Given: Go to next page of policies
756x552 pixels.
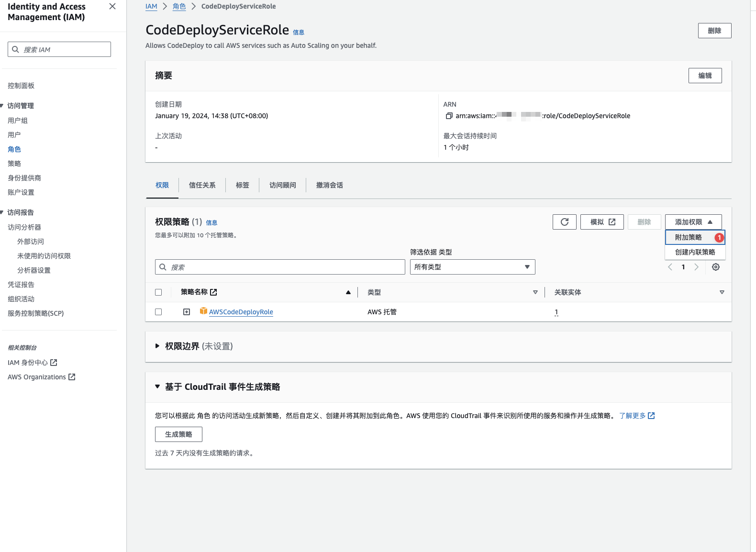Looking at the screenshot, I should coord(696,267).
